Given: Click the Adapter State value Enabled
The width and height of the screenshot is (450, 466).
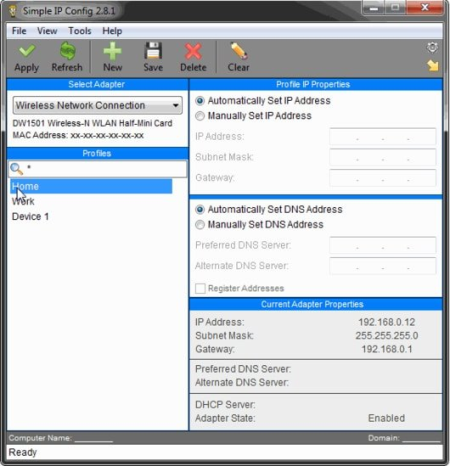Looking at the screenshot, I should tap(386, 418).
